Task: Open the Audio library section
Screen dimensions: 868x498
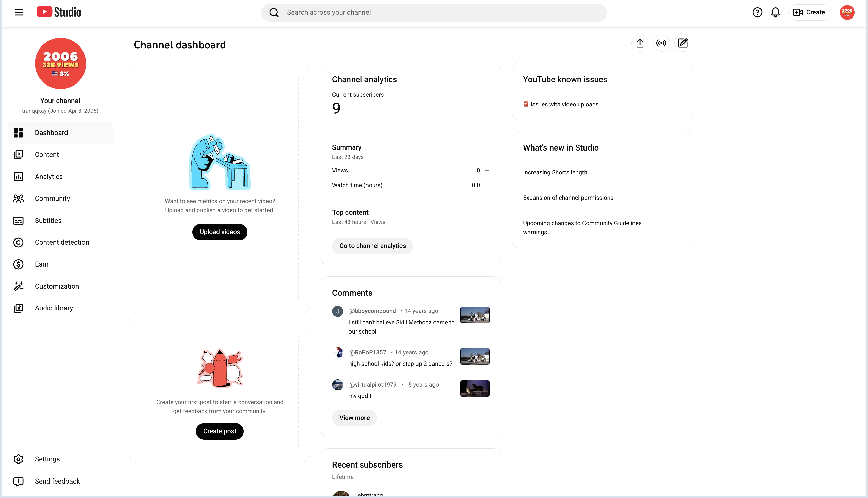Action: [60, 308]
